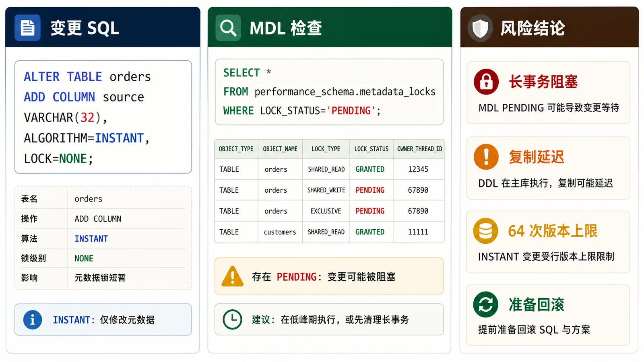Click the LOCK=NONE; code line

tap(58, 158)
